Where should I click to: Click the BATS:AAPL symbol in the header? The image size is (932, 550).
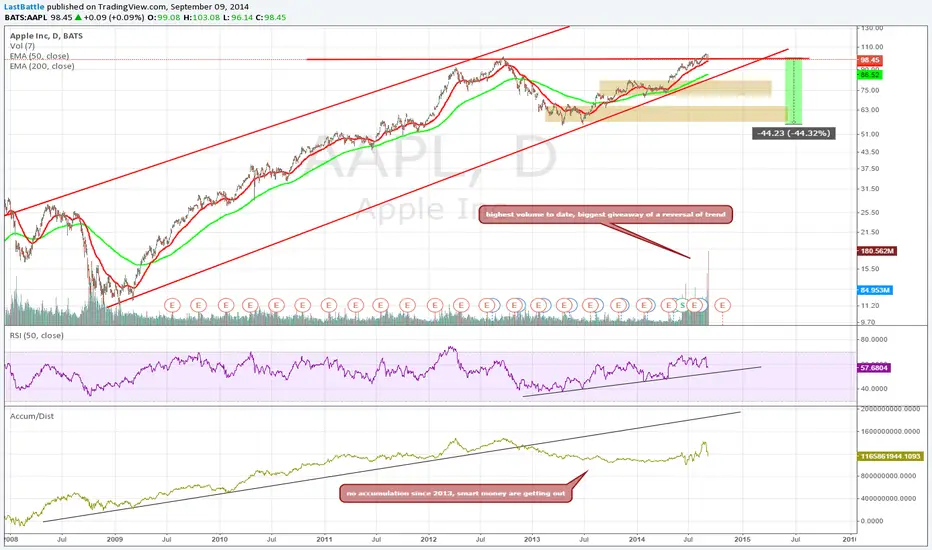pyautogui.click(x=26, y=17)
